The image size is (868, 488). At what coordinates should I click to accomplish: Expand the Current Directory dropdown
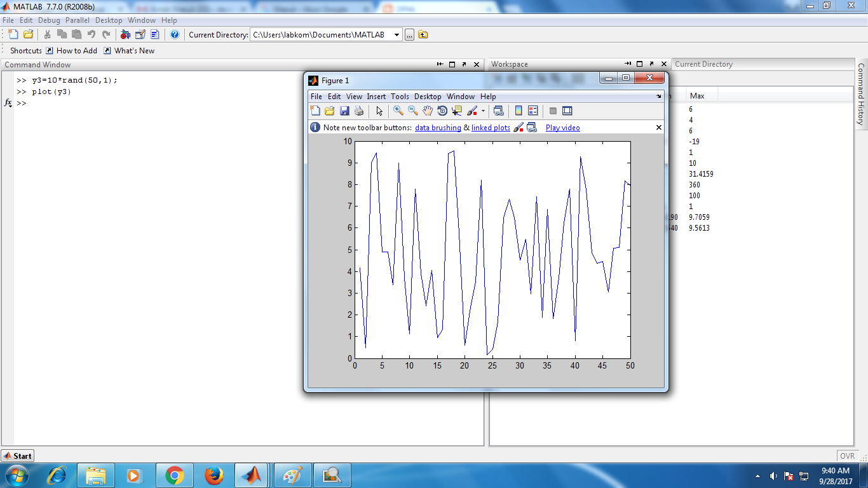(x=397, y=34)
